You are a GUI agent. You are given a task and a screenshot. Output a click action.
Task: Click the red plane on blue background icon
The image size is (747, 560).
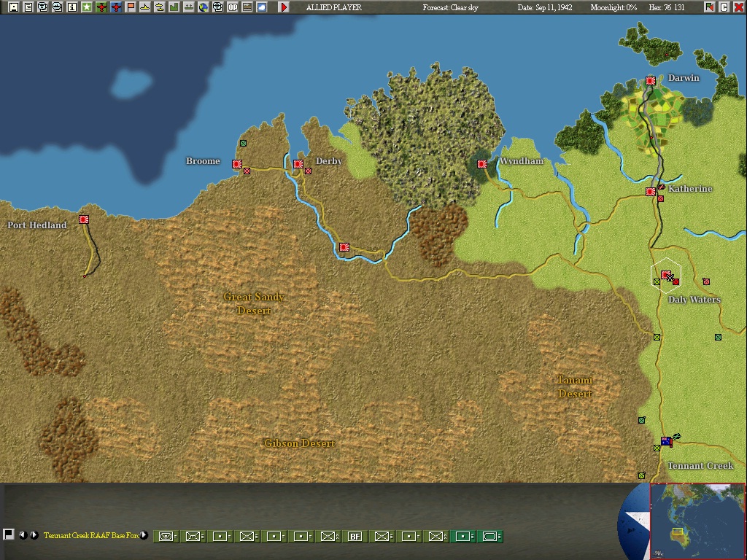116,7
